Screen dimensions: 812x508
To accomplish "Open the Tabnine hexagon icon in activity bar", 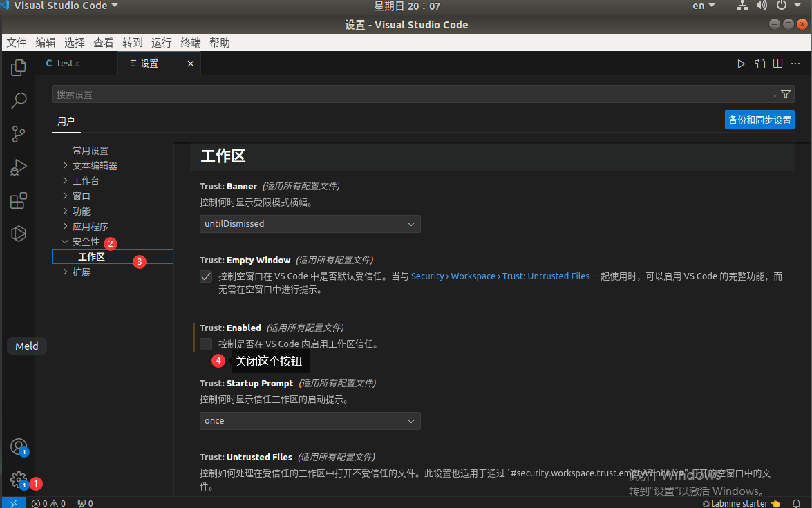I will pyautogui.click(x=19, y=234).
